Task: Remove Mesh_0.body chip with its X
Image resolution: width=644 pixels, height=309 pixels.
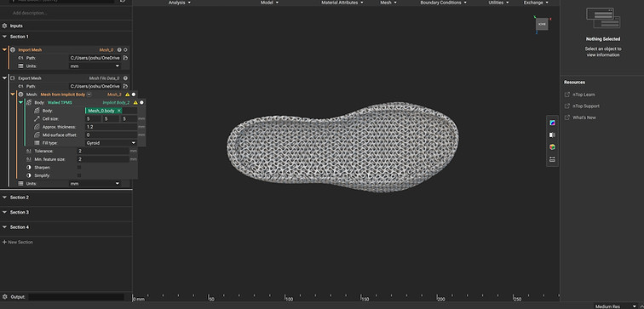Action: tap(119, 111)
